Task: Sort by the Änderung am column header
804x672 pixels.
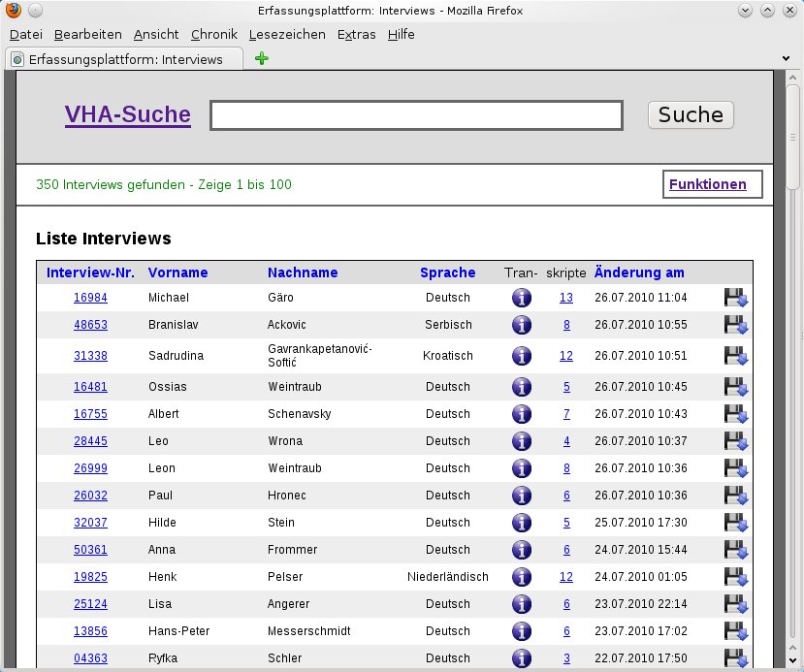Action: (x=639, y=272)
